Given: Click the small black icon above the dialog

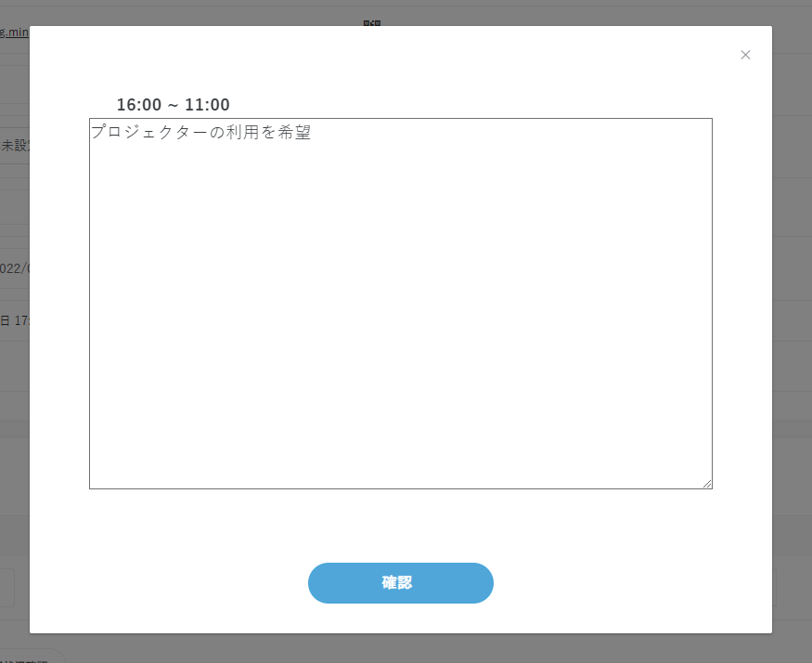Looking at the screenshot, I should 372,23.
